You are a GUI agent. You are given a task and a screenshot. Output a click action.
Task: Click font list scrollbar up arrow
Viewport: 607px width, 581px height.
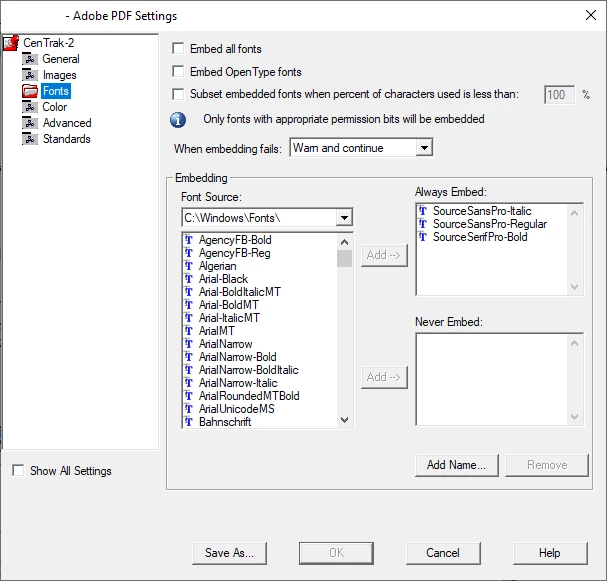[345, 242]
